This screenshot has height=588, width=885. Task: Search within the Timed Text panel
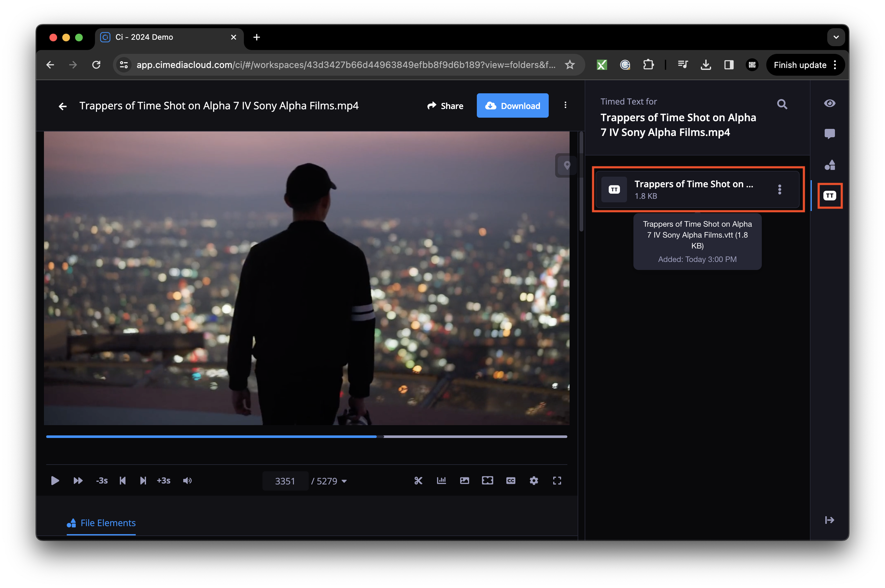click(782, 104)
